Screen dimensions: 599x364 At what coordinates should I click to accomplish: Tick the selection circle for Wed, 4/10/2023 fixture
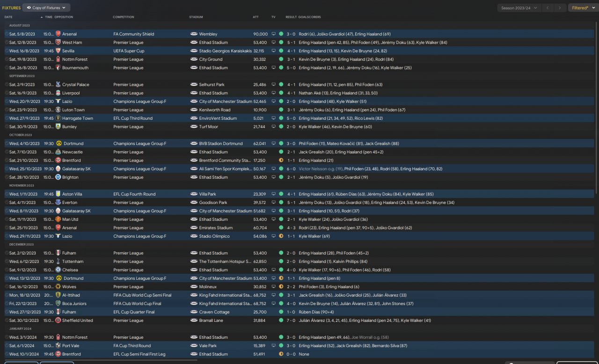tap(7, 144)
